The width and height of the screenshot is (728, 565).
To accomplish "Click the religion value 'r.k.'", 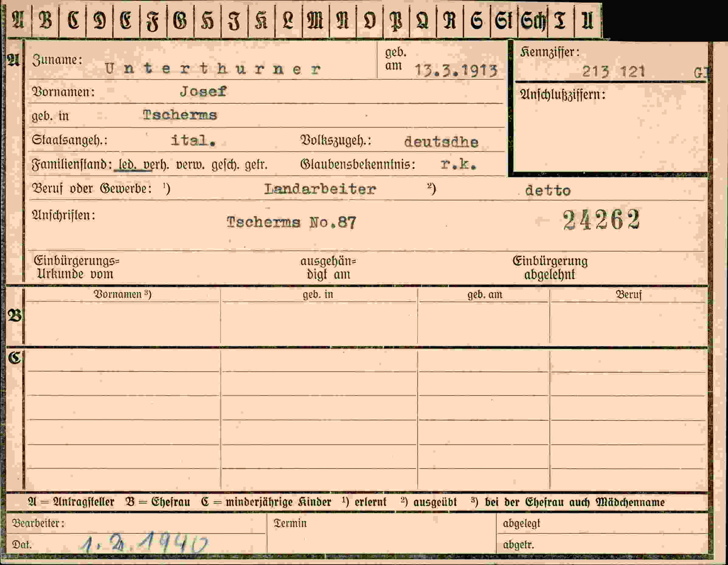I will pos(458,164).
